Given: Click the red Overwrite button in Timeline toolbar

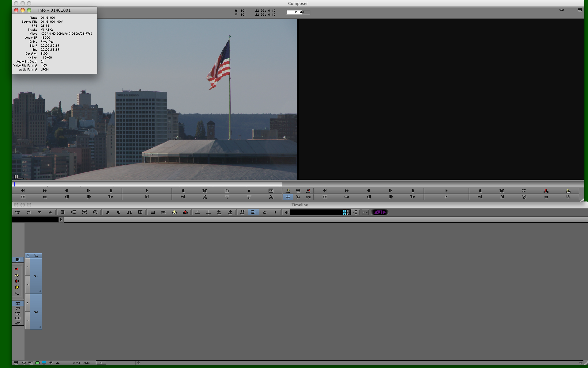Looking at the screenshot, I should (185, 212).
